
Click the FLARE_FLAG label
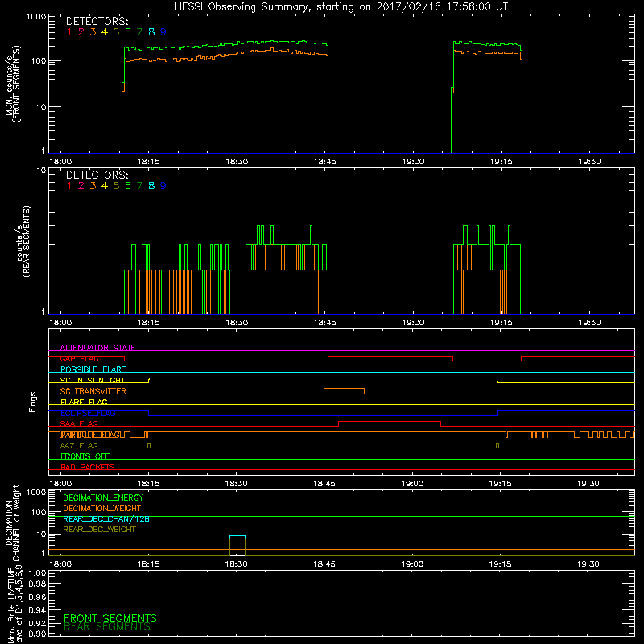point(84,402)
